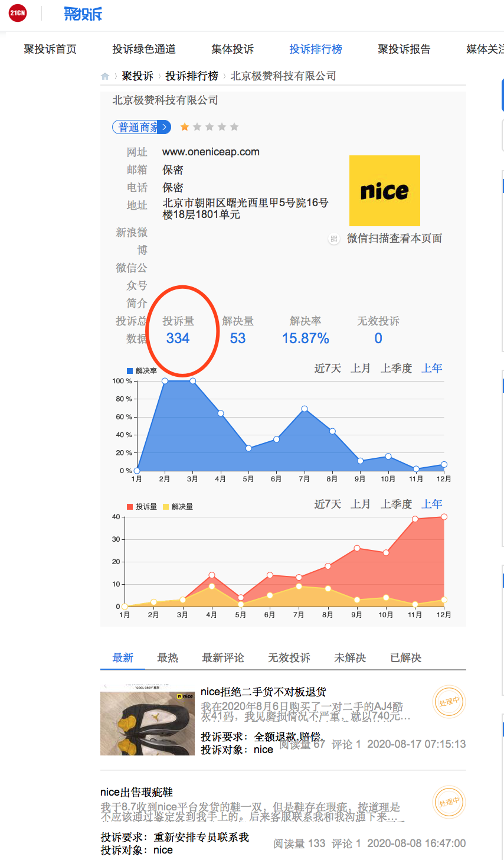
Task: Click 解决量 value 53
Action: point(238,338)
